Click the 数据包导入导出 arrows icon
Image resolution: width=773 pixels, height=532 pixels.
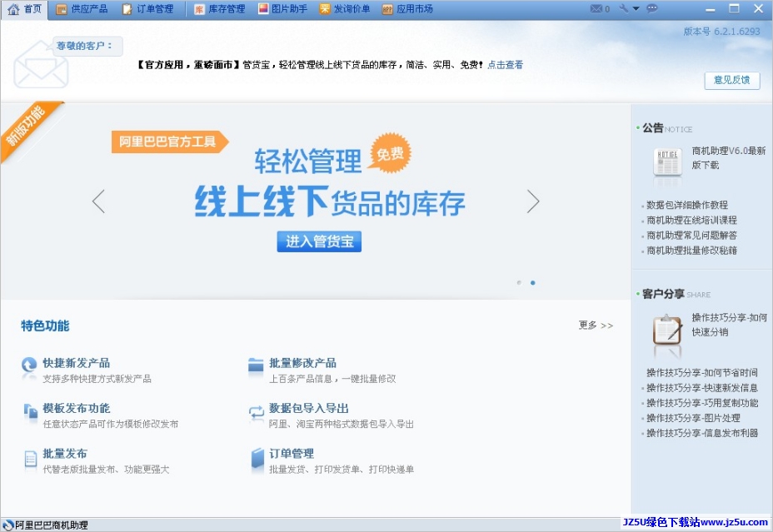click(257, 412)
